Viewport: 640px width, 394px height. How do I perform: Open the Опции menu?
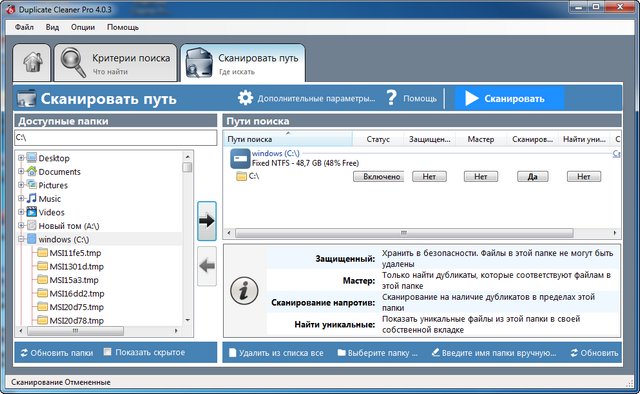point(83,27)
